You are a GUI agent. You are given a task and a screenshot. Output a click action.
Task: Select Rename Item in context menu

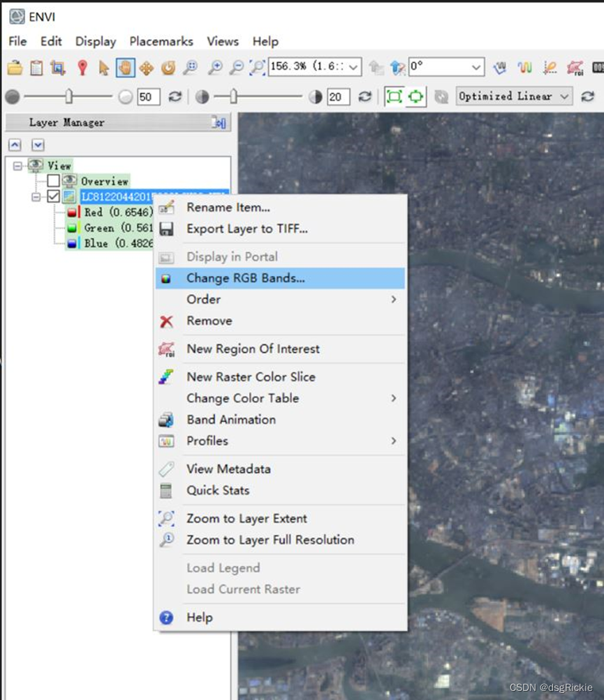[281, 207]
